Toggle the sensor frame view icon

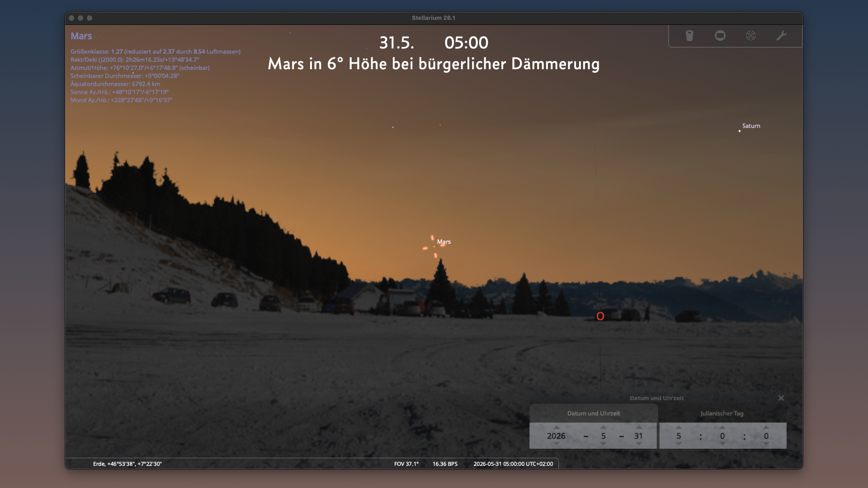[x=720, y=36]
